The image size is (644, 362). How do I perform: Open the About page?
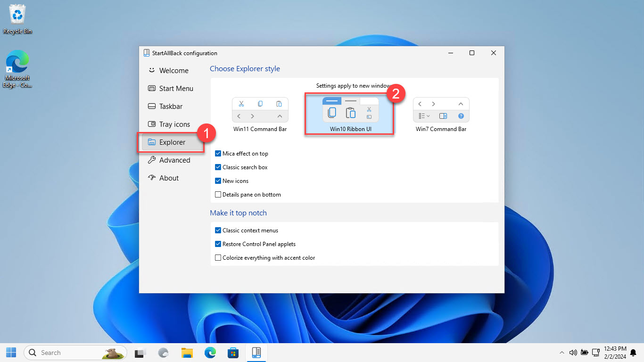(173, 178)
